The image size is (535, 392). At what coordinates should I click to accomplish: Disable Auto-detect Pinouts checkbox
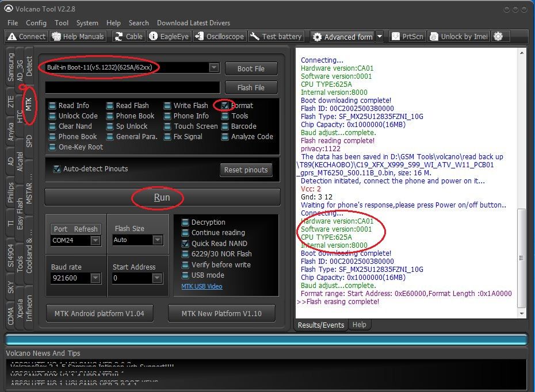pos(56,169)
